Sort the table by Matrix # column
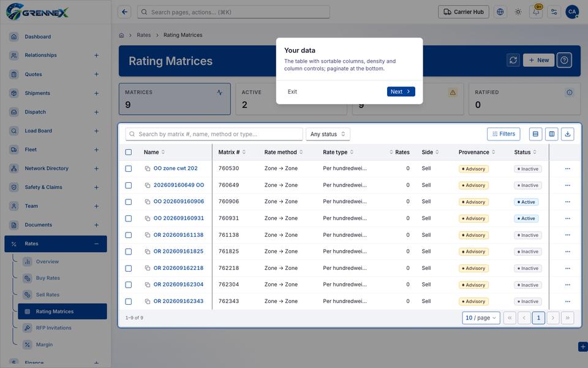 click(x=232, y=152)
